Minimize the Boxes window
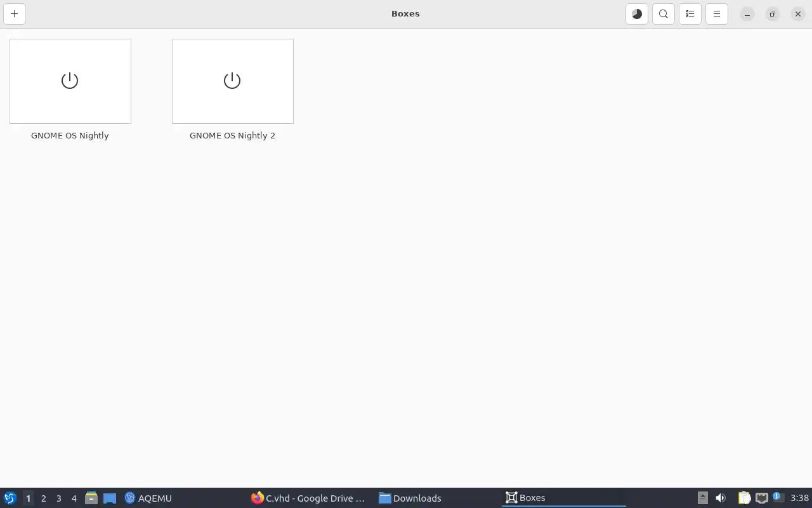This screenshot has width=812, height=508. coord(747,14)
